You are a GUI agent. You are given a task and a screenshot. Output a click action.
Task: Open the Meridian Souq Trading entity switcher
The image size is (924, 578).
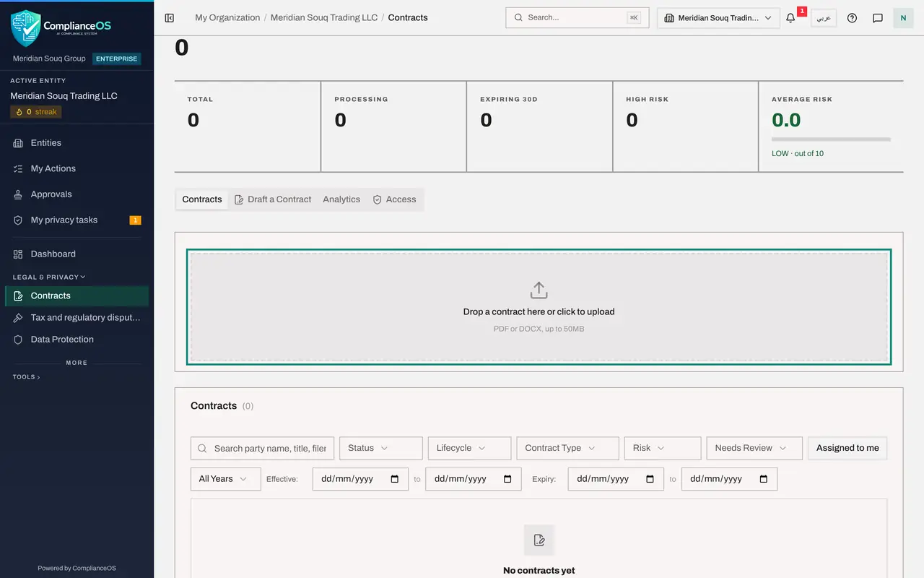[718, 18]
